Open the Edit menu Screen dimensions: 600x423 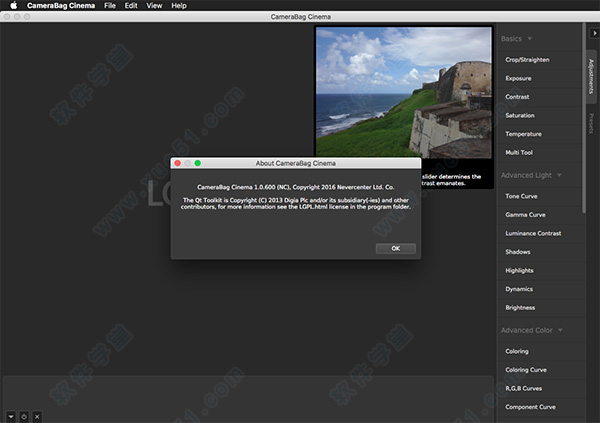131,5
